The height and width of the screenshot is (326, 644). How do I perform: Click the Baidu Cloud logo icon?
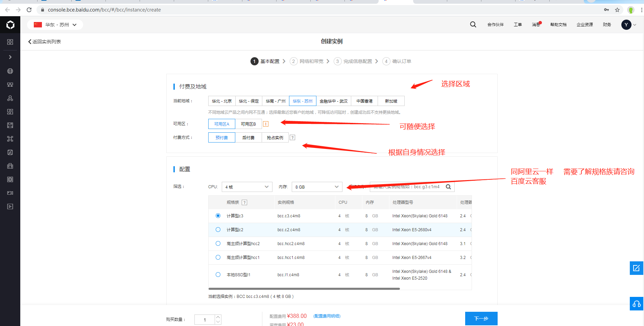(x=10, y=25)
